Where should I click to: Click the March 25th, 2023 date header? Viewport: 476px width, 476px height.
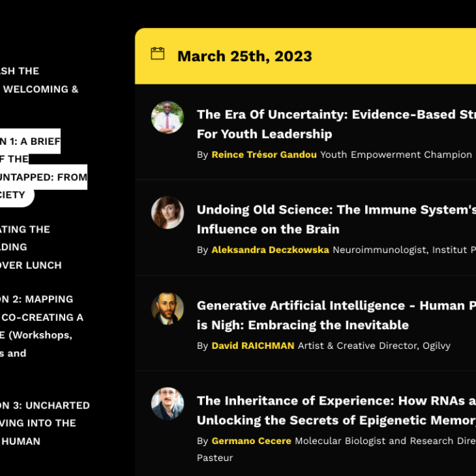point(245,56)
